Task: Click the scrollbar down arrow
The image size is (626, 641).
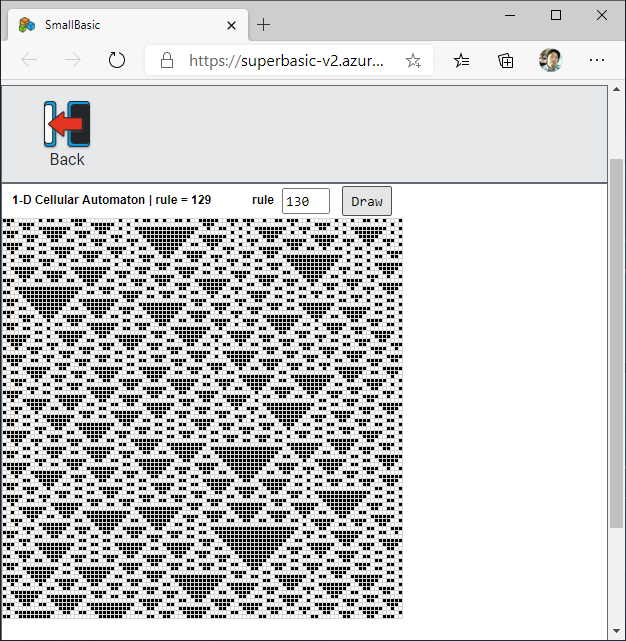Action: [x=616, y=632]
